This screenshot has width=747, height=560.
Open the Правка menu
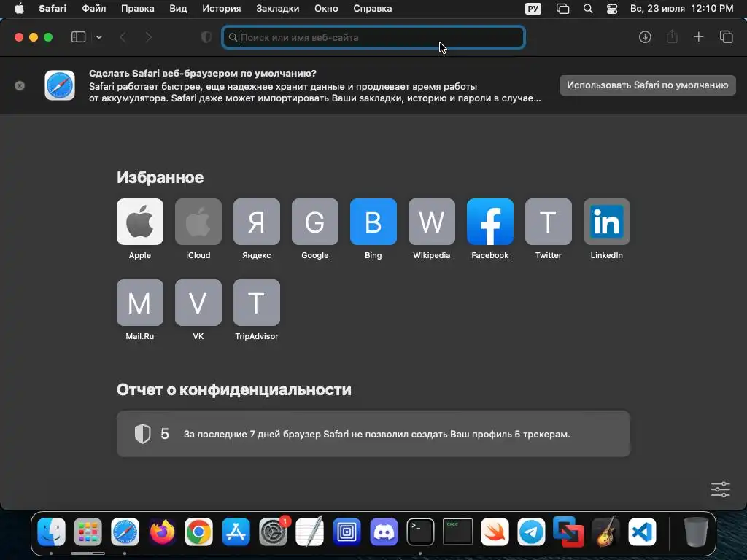[138, 9]
